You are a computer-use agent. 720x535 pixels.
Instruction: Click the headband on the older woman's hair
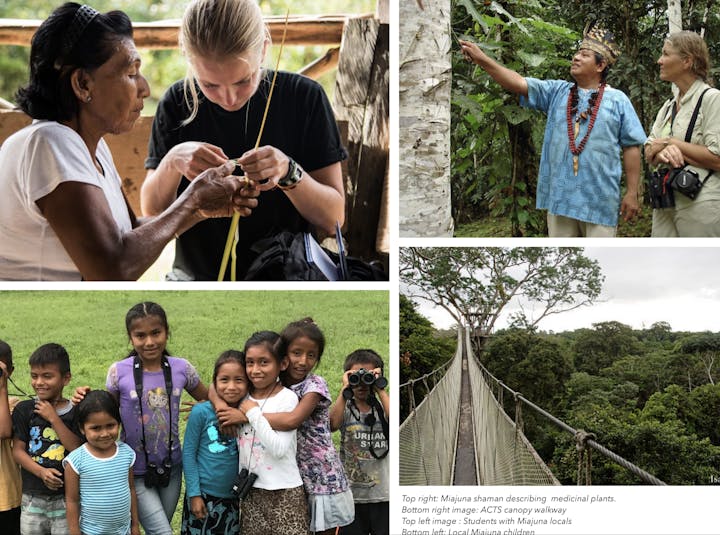(85, 17)
